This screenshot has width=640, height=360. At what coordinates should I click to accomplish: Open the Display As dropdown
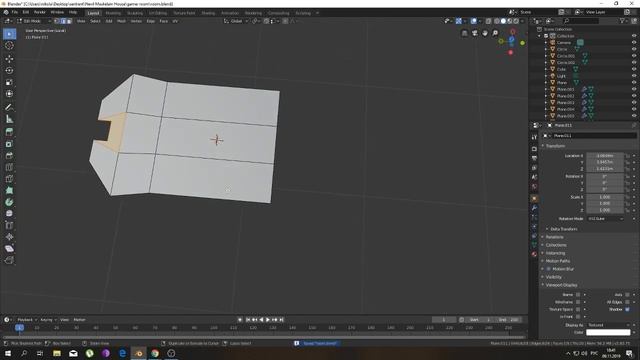click(x=608, y=325)
